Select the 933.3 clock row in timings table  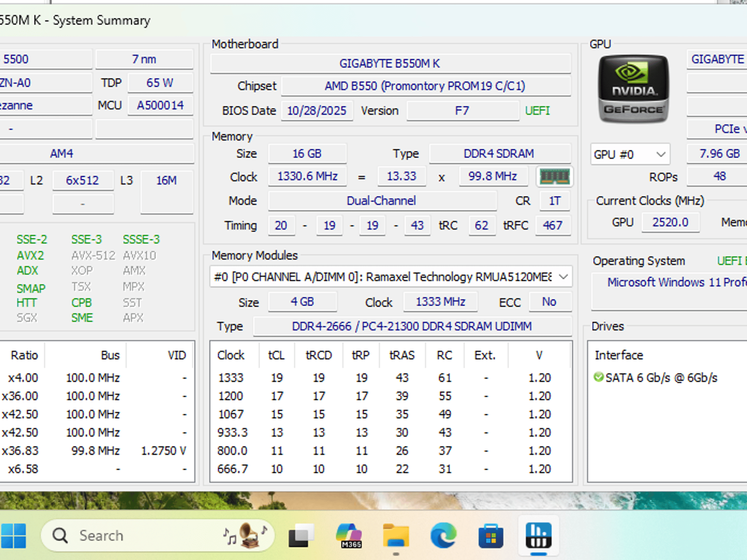tap(391, 432)
